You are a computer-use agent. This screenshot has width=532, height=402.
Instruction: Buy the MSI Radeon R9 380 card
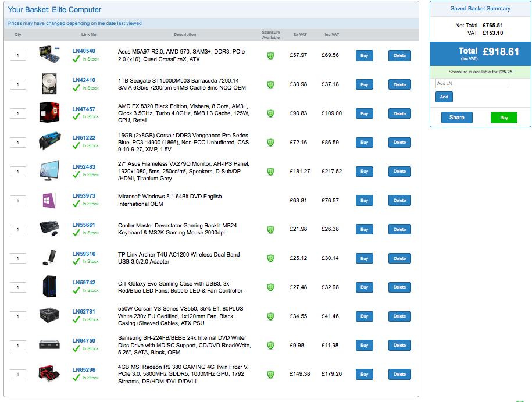(365, 375)
